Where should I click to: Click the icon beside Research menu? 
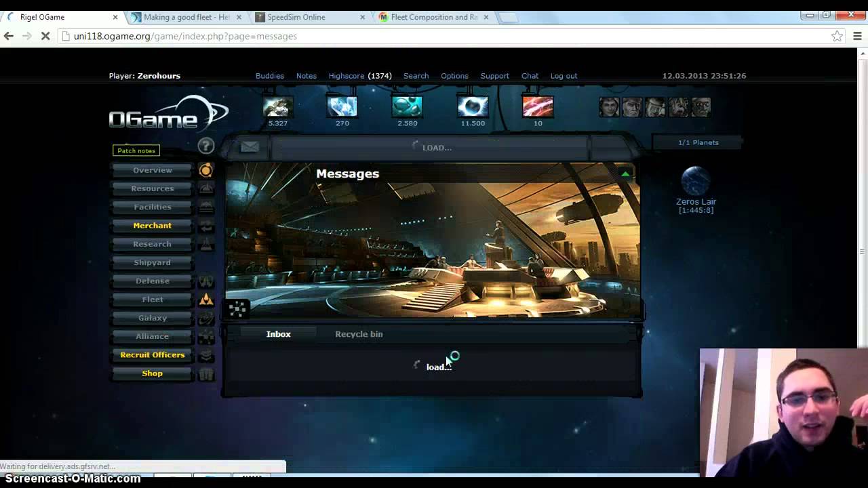pos(206,244)
